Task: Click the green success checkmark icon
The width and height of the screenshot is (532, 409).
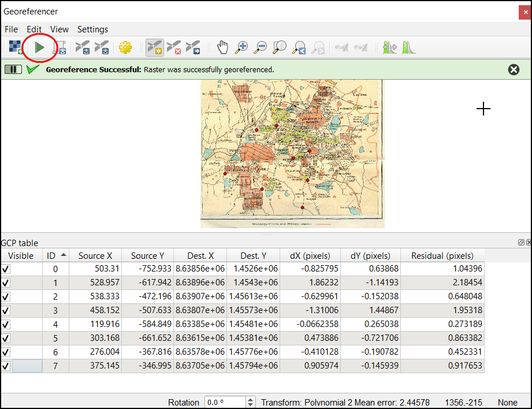Action: coord(33,69)
